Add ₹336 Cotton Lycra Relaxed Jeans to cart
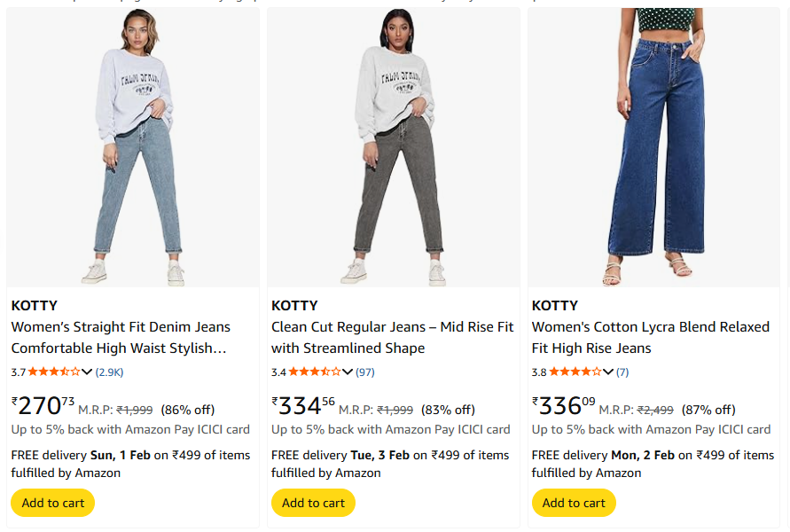Image resolution: width=790 pixels, height=532 pixels. click(574, 503)
